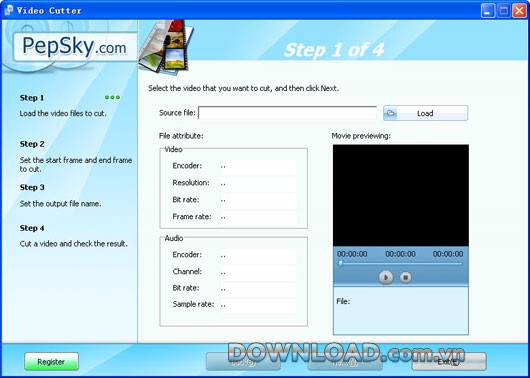
Task: Click the film strip logo image
Action: 166,47
